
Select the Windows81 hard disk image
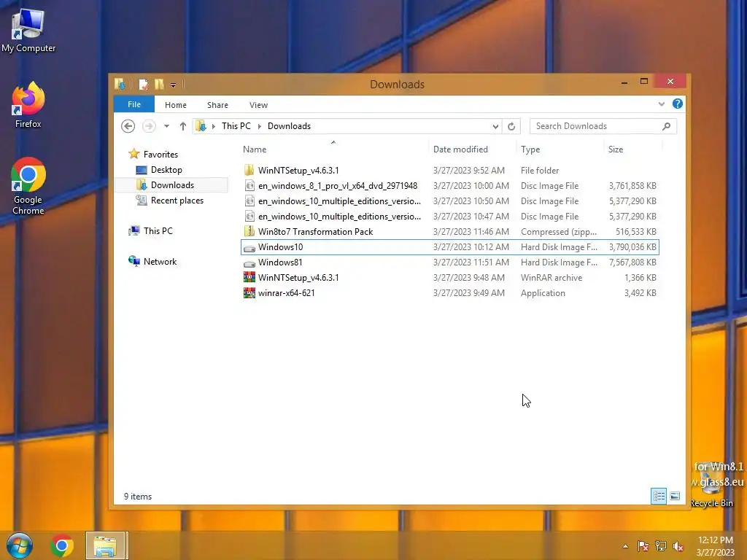(x=449, y=262)
